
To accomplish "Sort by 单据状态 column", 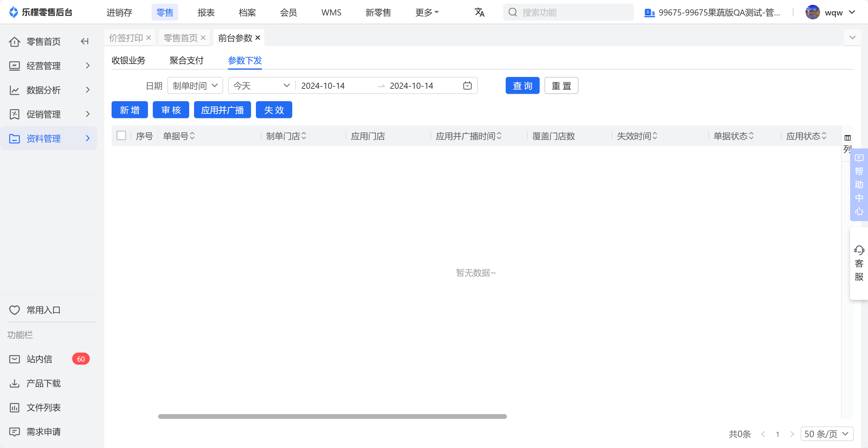I will pos(751,136).
